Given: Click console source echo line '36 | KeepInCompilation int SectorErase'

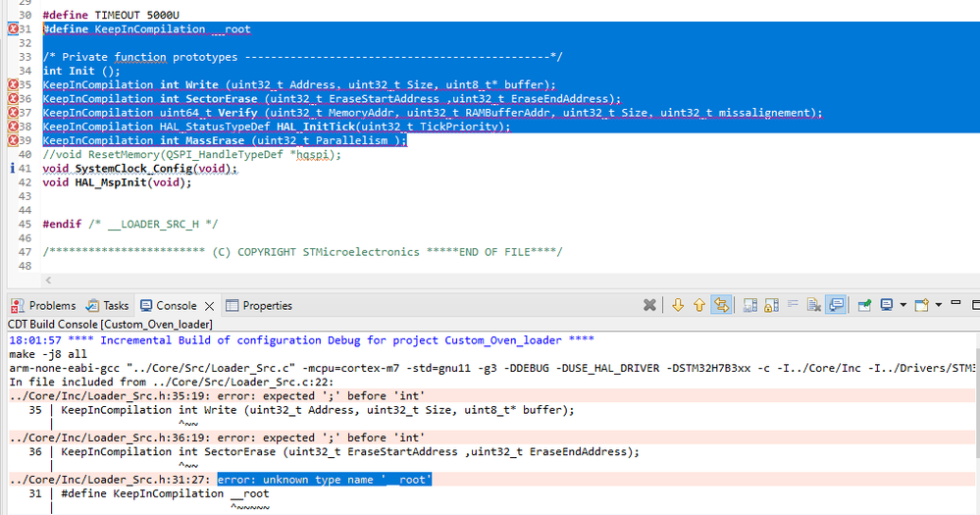Looking at the screenshot, I should pyautogui.click(x=334, y=451).
